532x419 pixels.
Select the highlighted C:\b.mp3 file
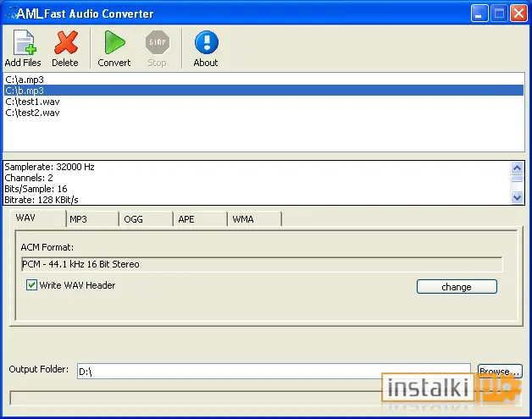tap(263, 91)
